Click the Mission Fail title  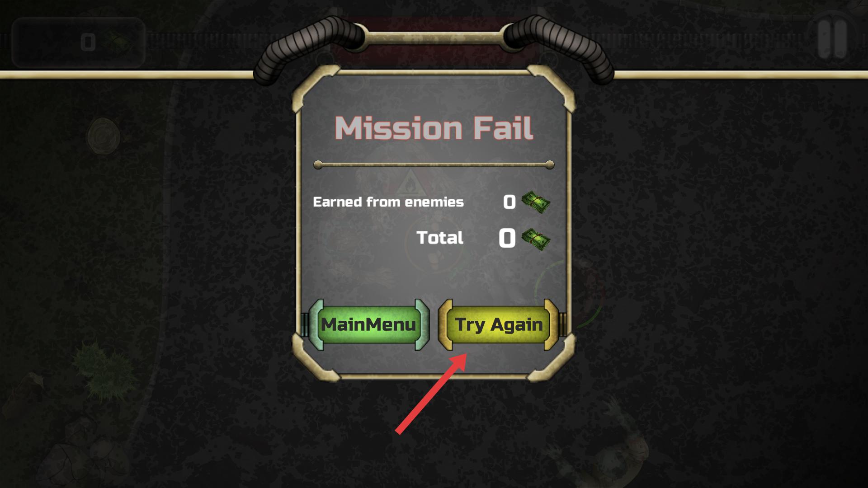434,128
